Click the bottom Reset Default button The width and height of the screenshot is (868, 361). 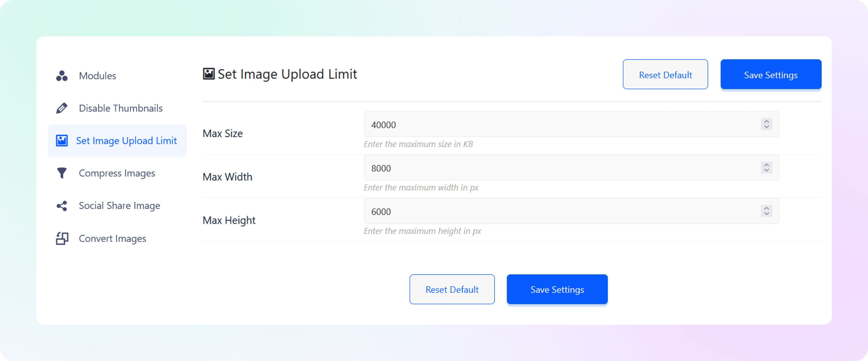pos(452,289)
